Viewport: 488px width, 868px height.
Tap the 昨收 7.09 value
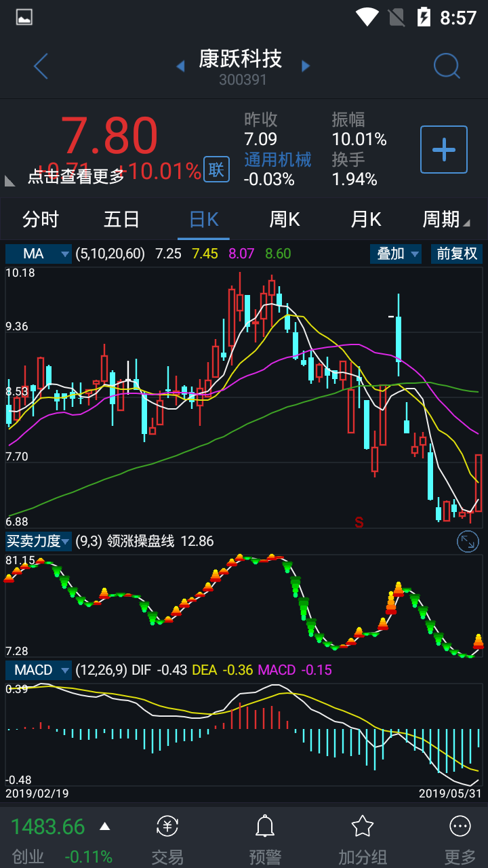pos(261,140)
